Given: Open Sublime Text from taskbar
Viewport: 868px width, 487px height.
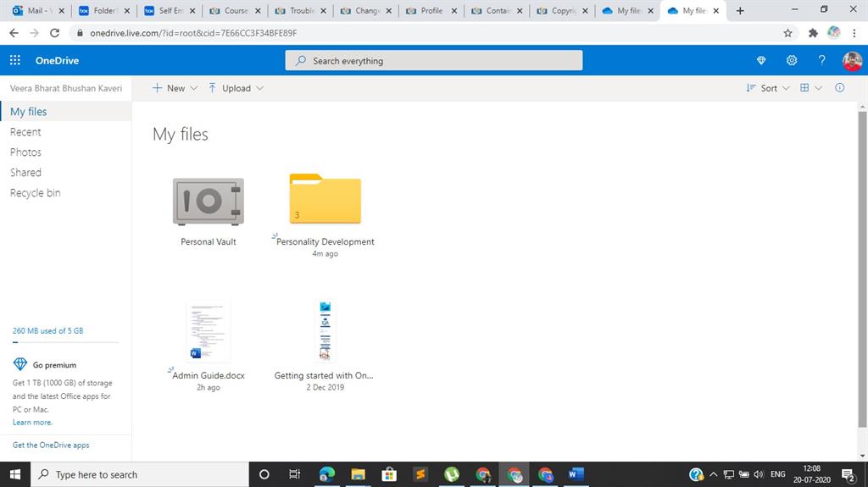Looking at the screenshot, I should tap(420, 474).
